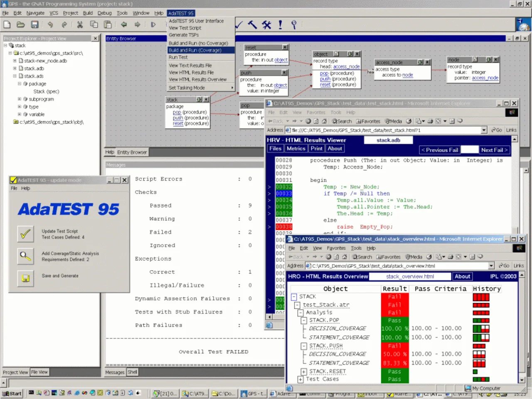This screenshot has height=399, width=532.
Task: Click the Cut scissors toolbar icon
Action: 80,25
